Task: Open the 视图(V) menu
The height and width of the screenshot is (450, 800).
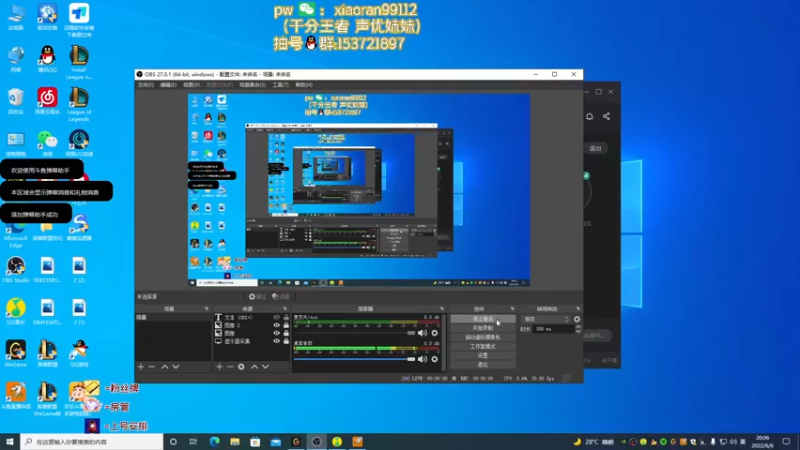Action: [x=191, y=85]
